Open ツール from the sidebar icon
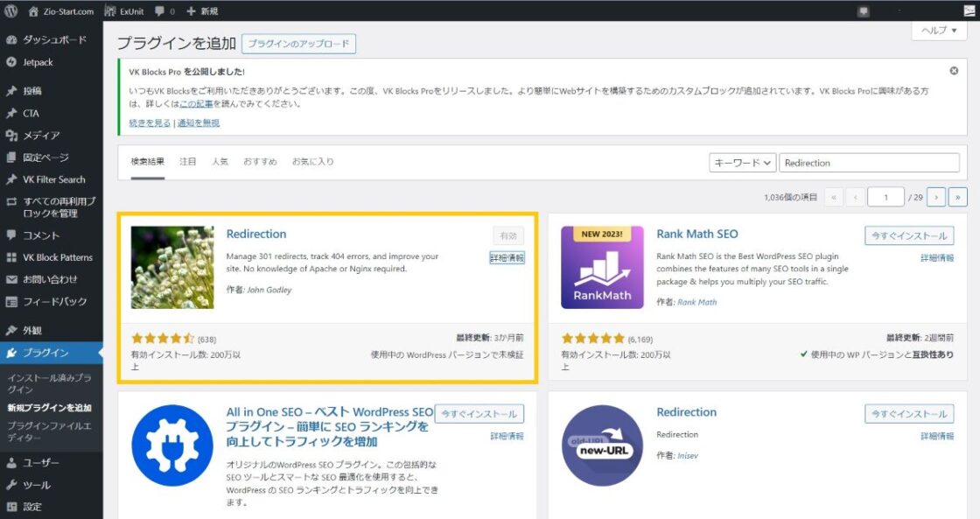Screen dimensions: 980x519 tap(12, 484)
